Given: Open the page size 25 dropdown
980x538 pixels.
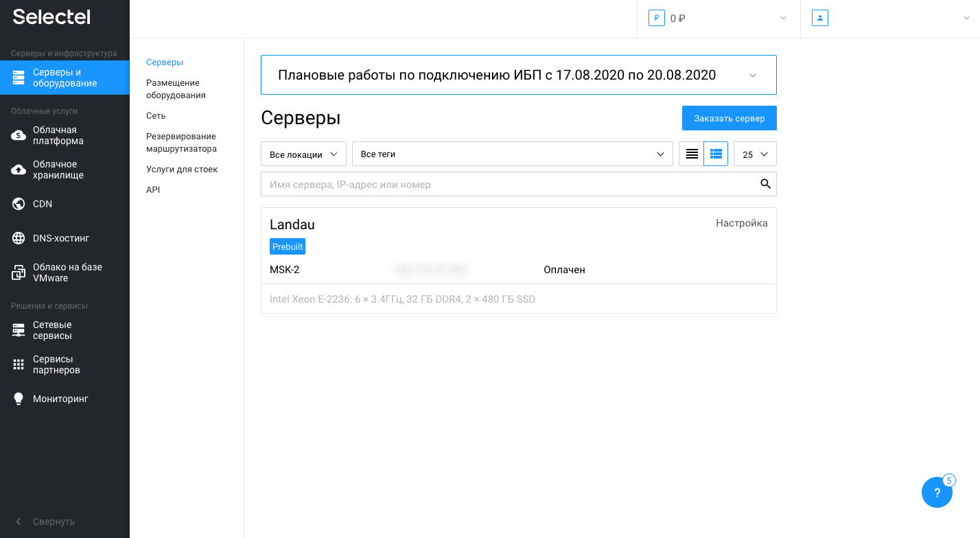Looking at the screenshot, I should coord(755,154).
